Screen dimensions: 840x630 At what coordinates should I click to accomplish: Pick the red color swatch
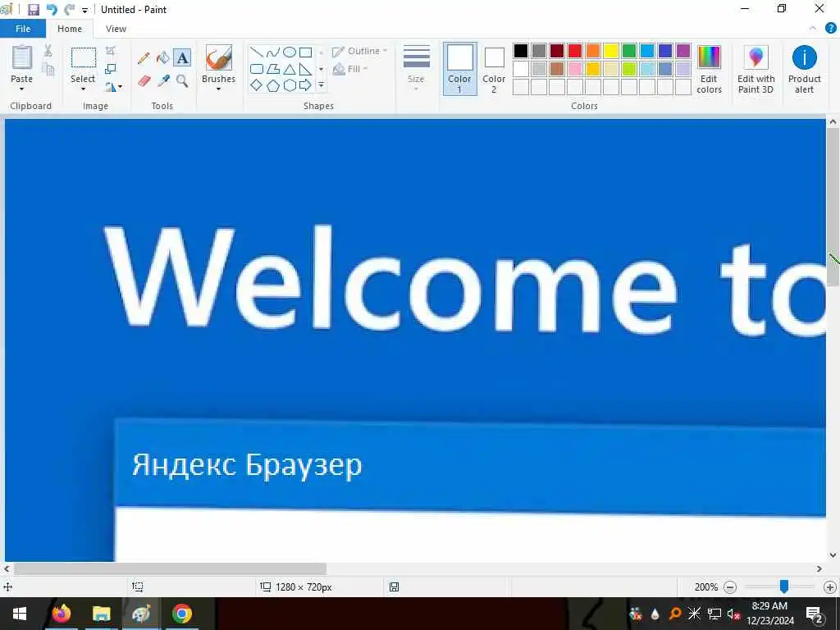pyautogui.click(x=575, y=51)
